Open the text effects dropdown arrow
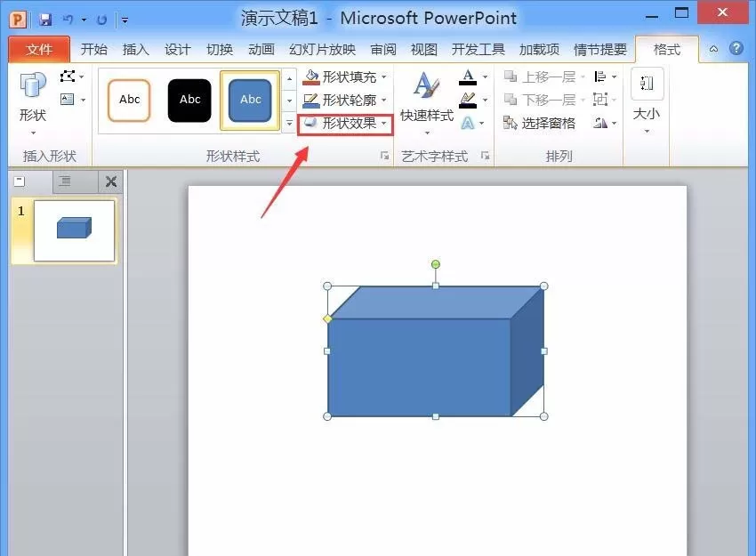This screenshot has width=756, height=556. point(482,123)
